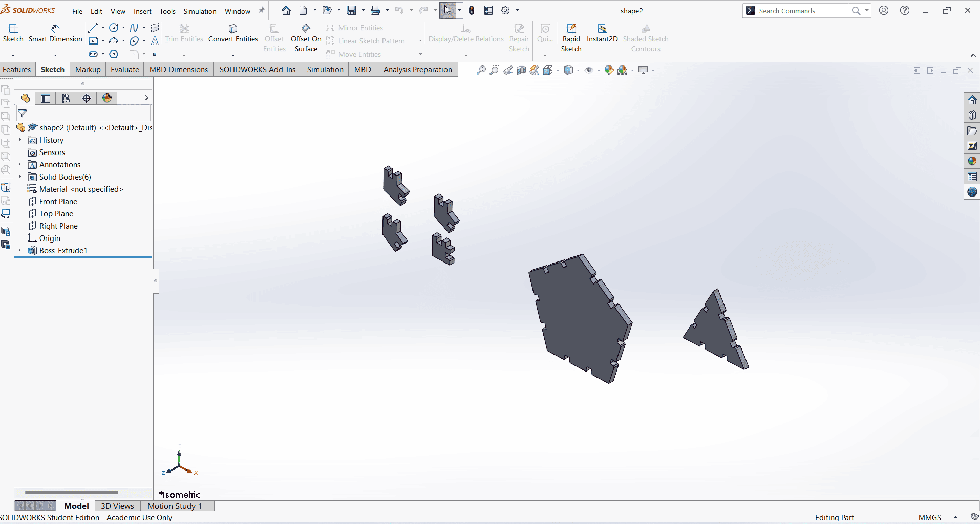The width and height of the screenshot is (980, 524).
Task: Open the File menu
Action: (x=77, y=11)
